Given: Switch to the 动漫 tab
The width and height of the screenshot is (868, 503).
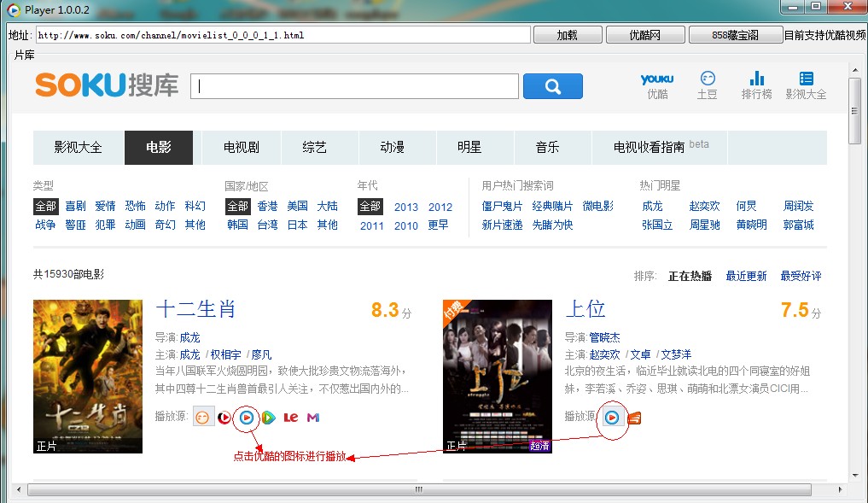Looking at the screenshot, I should pos(392,148).
